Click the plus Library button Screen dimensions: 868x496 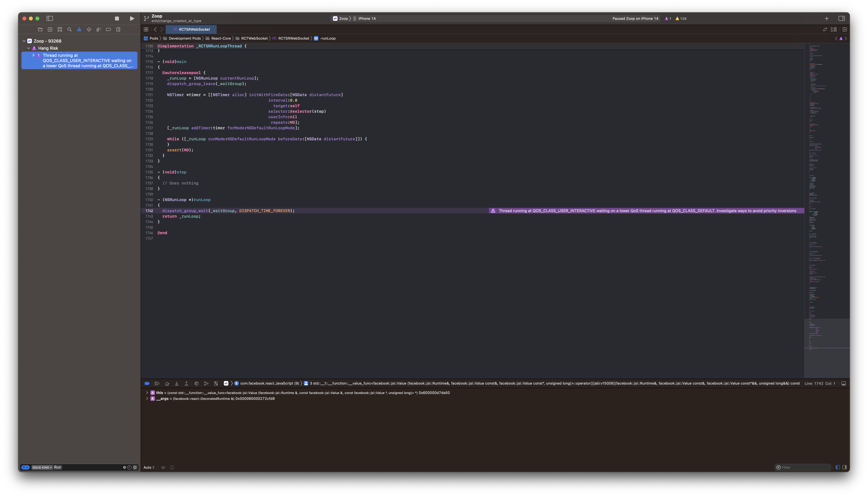click(x=826, y=18)
